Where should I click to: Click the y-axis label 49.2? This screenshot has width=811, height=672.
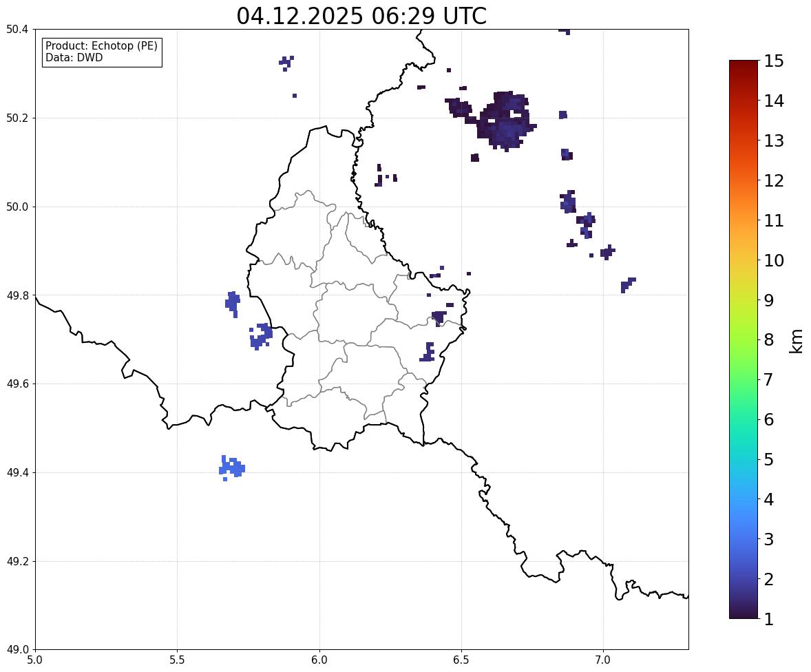coord(17,561)
